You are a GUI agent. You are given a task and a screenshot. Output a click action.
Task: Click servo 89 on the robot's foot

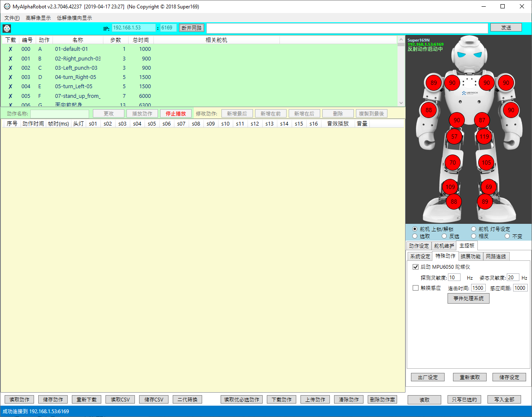coord(485,202)
